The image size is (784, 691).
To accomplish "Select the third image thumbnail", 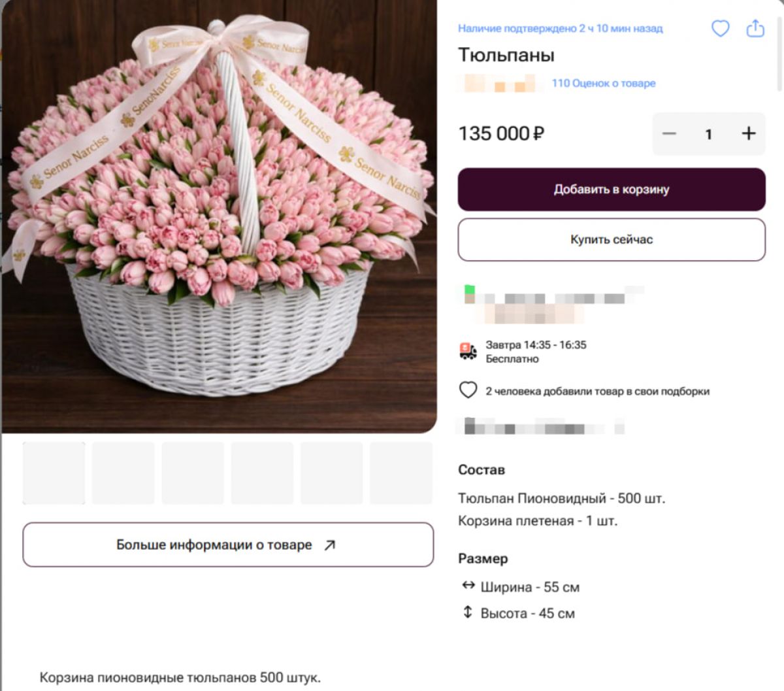I will point(193,473).
